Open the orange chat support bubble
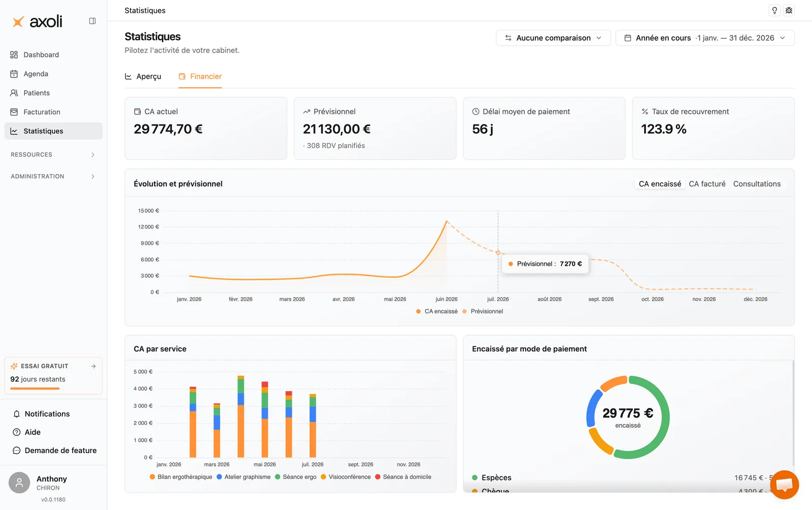 [784, 485]
